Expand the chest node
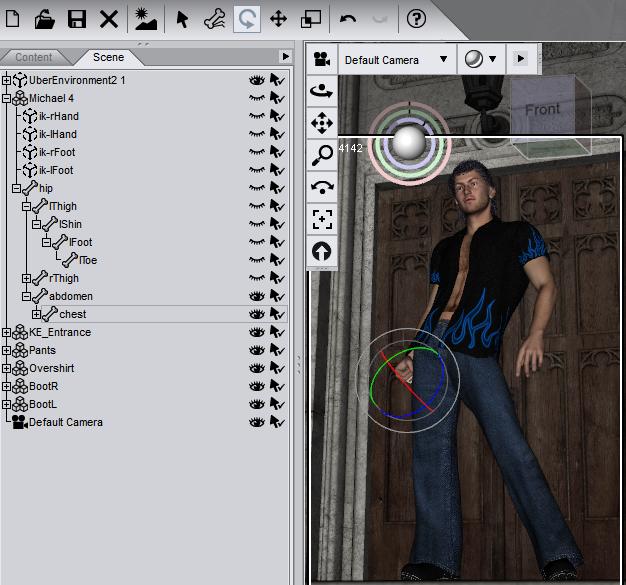Viewport: 626px width, 585px height. (36, 314)
